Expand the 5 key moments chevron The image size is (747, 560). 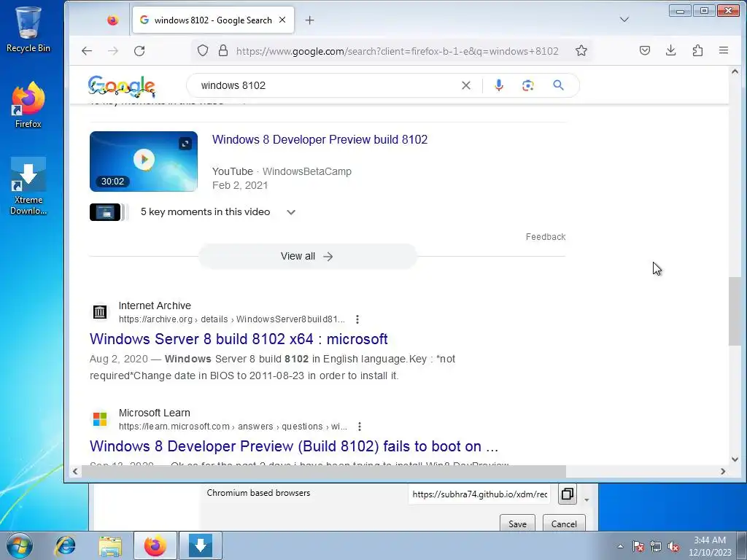click(291, 212)
